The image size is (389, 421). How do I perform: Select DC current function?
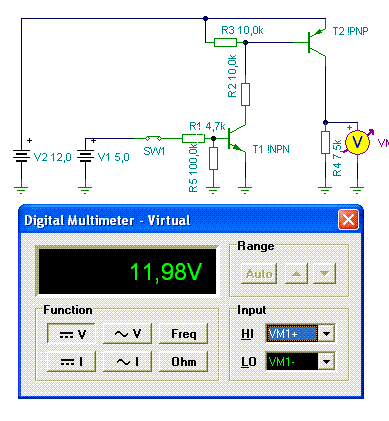pos(71,361)
